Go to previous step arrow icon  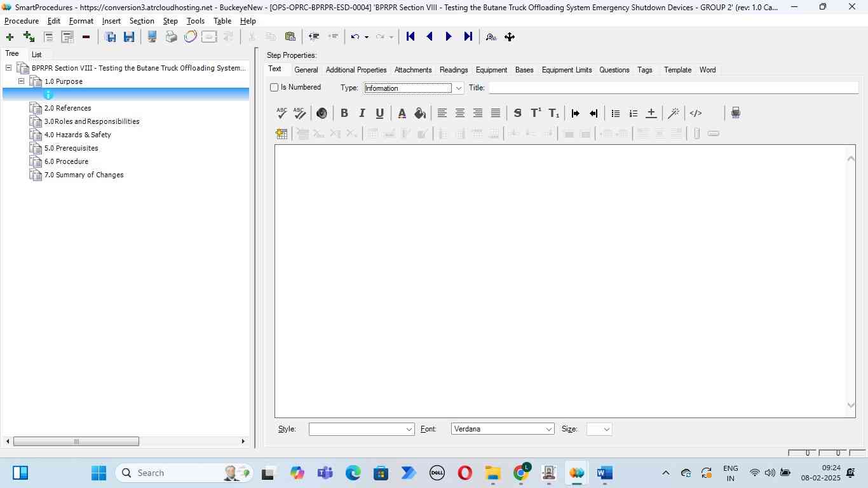click(x=430, y=37)
